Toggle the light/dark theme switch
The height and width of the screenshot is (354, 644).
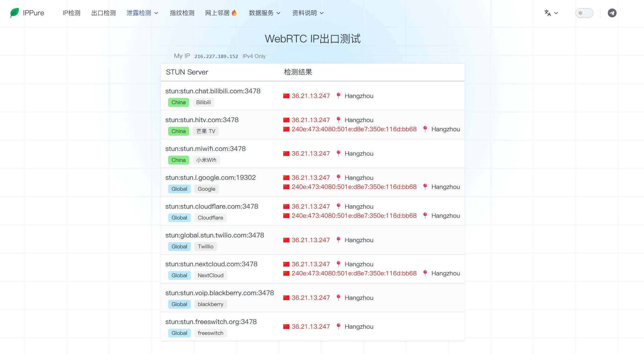click(584, 13)
